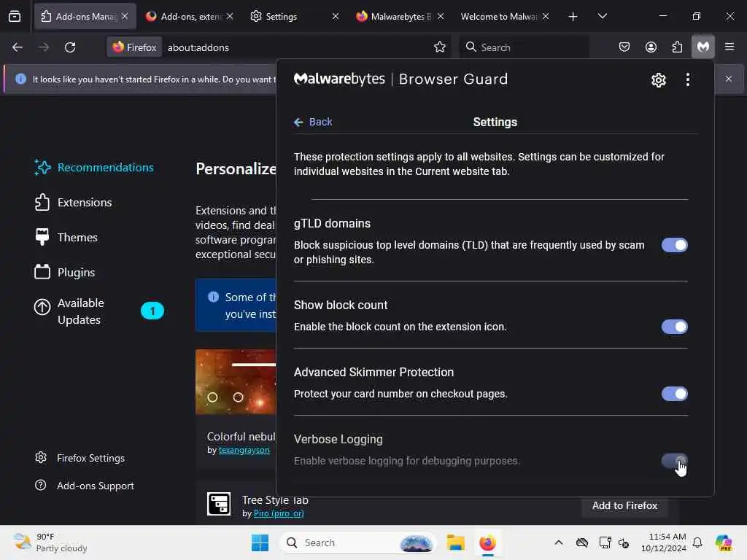
Task: Click the cloud sync tray icon
Action: 581,542
